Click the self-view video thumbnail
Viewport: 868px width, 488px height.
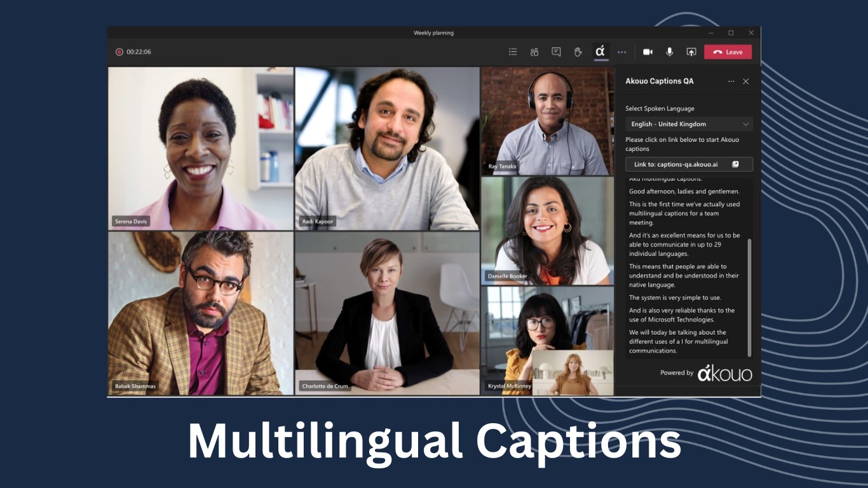tap(573, 372)
